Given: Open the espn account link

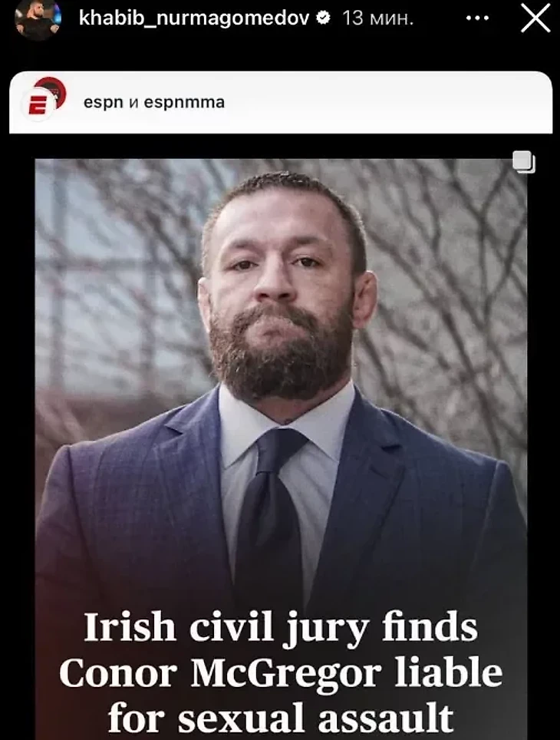Looking at the screenshot, I should pos(104,102).
